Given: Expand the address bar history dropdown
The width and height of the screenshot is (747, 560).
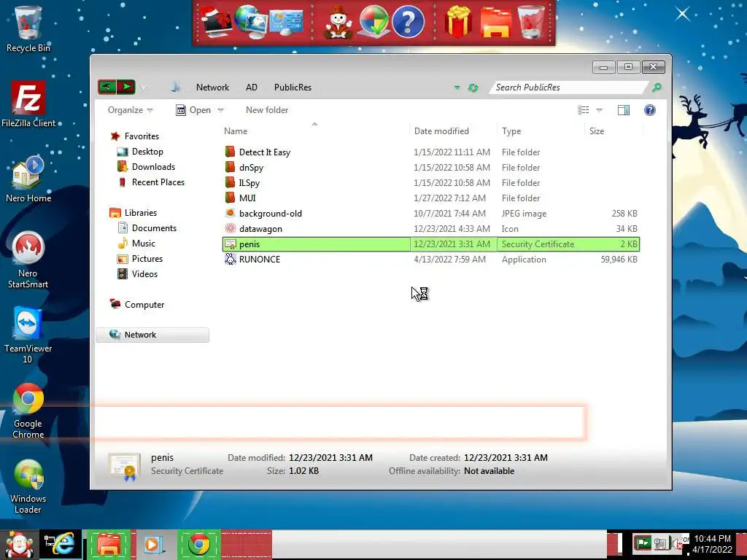Looking at the screenshot, I should 457,87.
